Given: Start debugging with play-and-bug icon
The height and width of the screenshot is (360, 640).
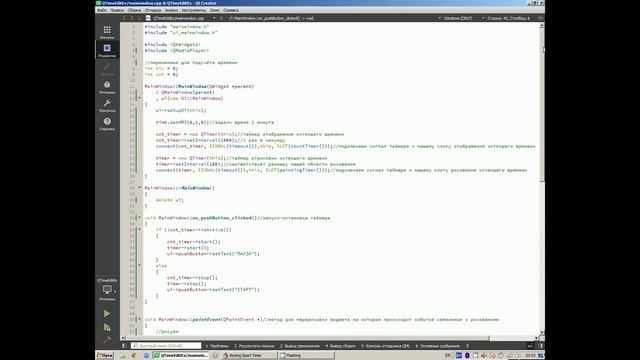Looking at the screenshot, I should pos(107,327).
